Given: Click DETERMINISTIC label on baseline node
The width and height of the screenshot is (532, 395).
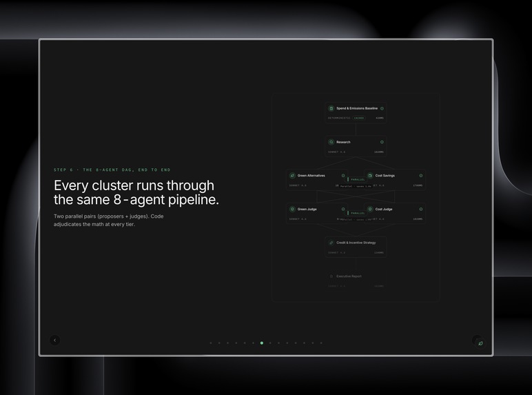Looking at the screenshot, I should click(x=339, y=118).
